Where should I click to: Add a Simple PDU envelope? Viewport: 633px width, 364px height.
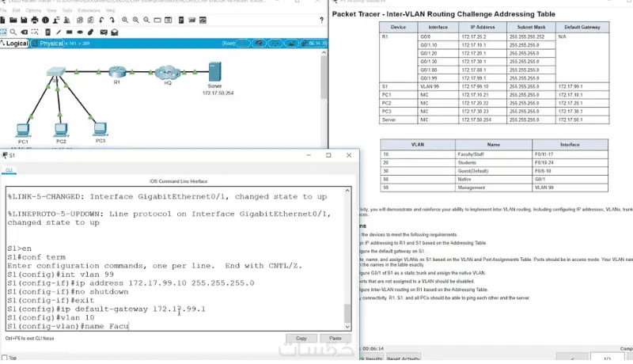tap(104, 32)
